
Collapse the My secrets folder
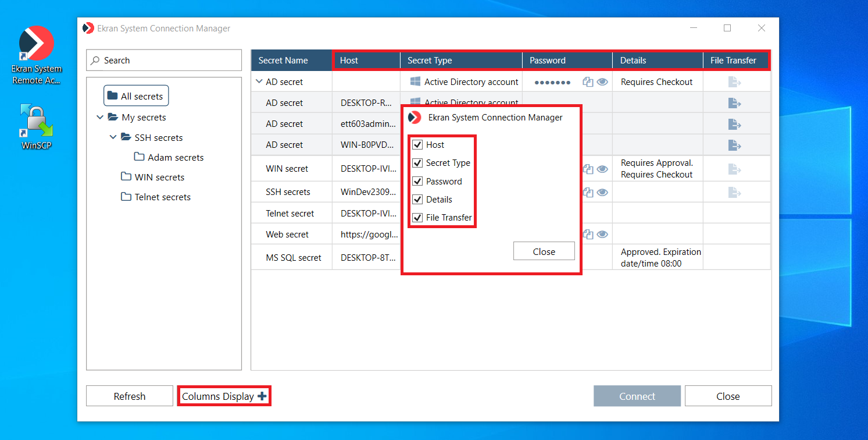pyautogui.click(x=100, y=118)
